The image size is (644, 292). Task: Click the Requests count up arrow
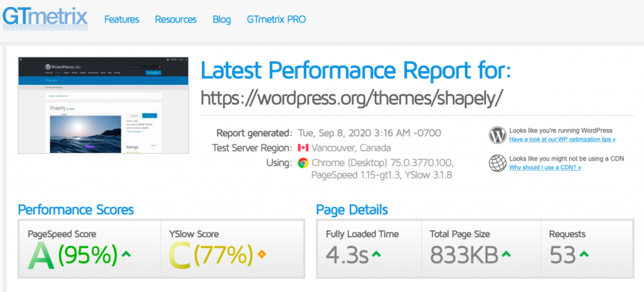pyautogui.click(x=584, y=254)
